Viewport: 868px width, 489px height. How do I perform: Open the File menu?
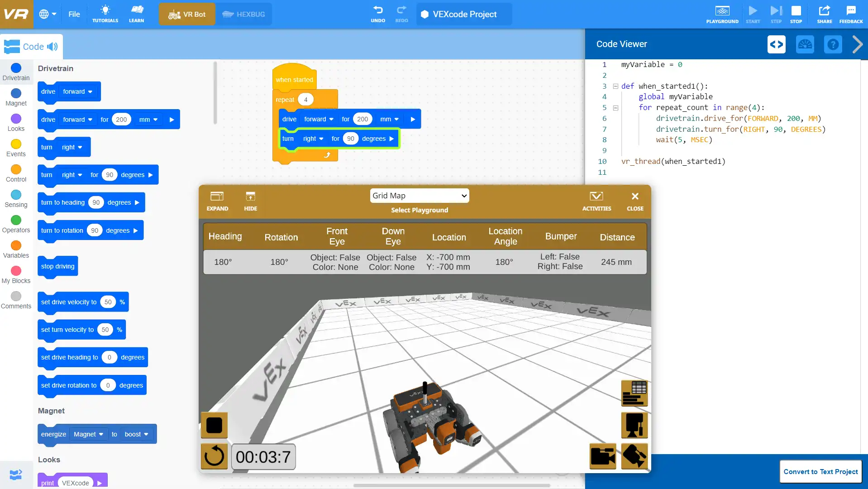coord(74,14)
